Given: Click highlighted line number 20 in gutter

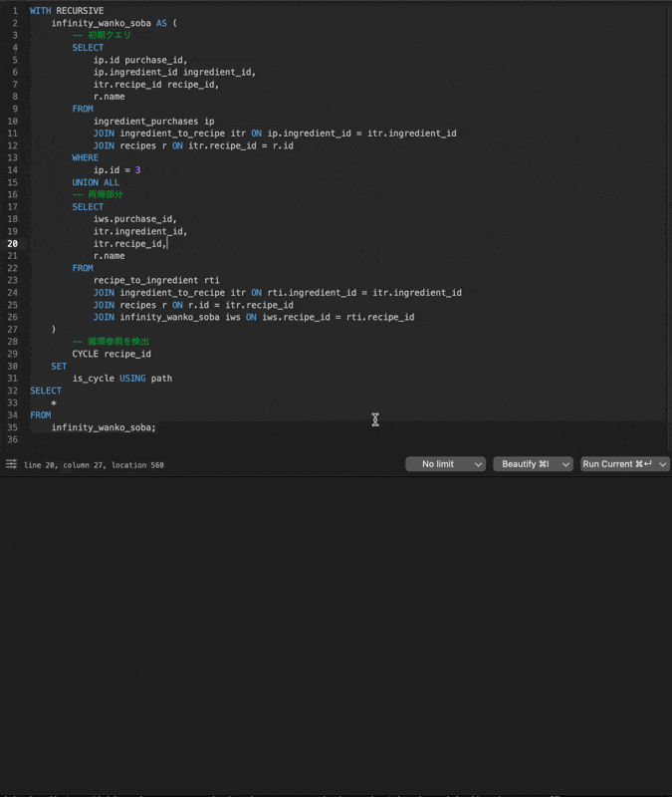Looking at the screenshot, I should (x=13, y=243).
